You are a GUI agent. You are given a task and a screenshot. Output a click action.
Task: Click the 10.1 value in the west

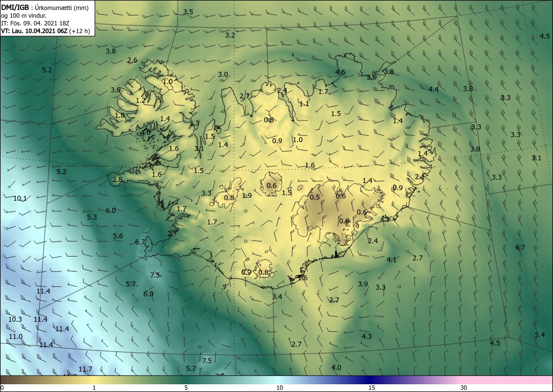(x=20, y=198)
